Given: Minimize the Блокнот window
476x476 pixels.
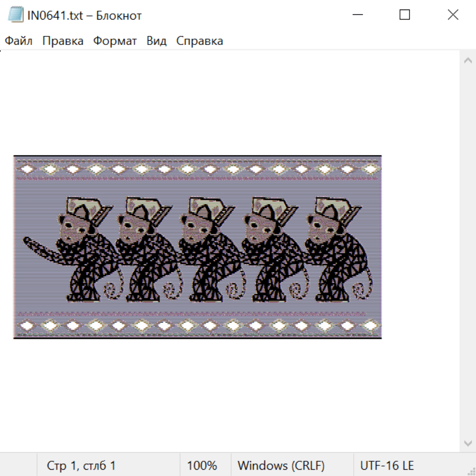Looking at the screenshot, I should point(356,15).
